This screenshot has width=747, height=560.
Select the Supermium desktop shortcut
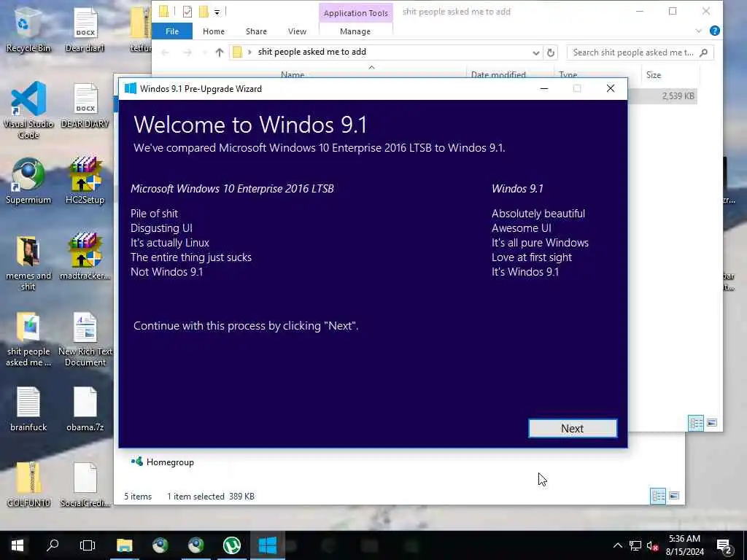coord(28,182)
